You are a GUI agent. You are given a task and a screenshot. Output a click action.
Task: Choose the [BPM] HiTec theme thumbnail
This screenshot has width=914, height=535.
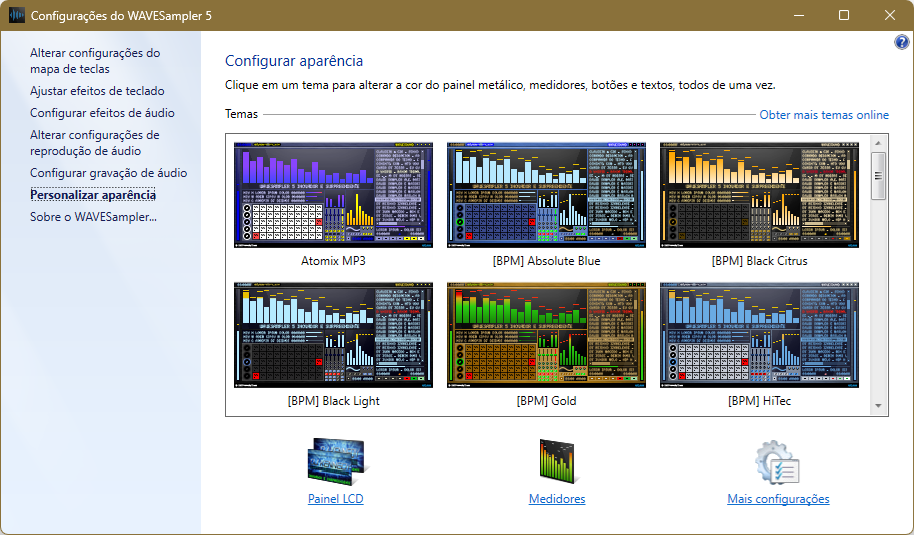[759, 335]
